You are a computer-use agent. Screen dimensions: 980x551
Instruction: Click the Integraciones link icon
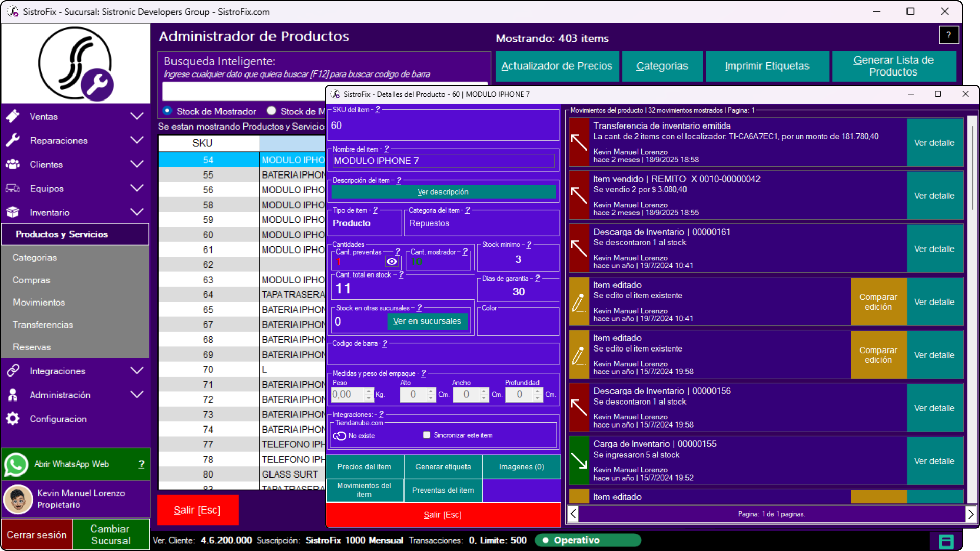[13, 371]
